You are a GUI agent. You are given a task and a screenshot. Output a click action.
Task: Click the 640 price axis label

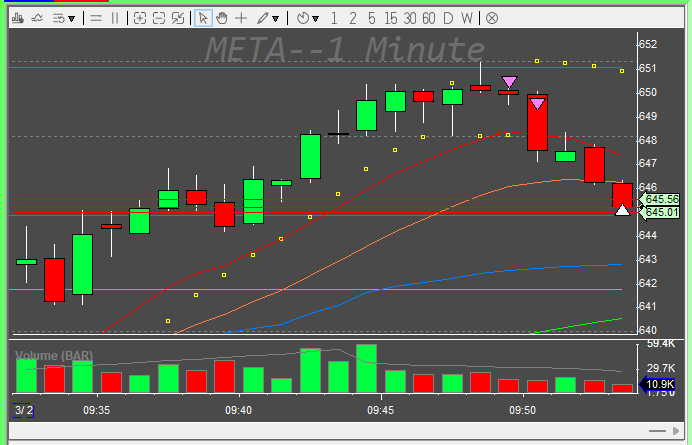(648, 330)
